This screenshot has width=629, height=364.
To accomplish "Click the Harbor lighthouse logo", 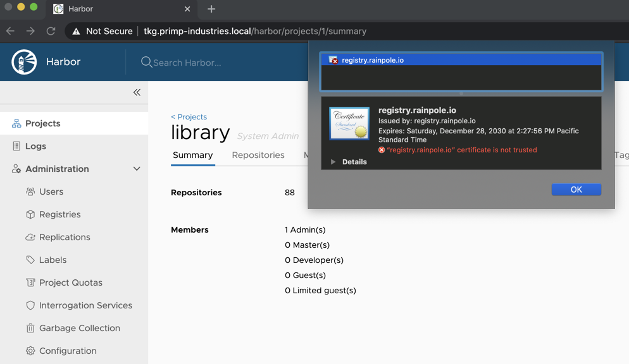I will click(x=24, y=62).
